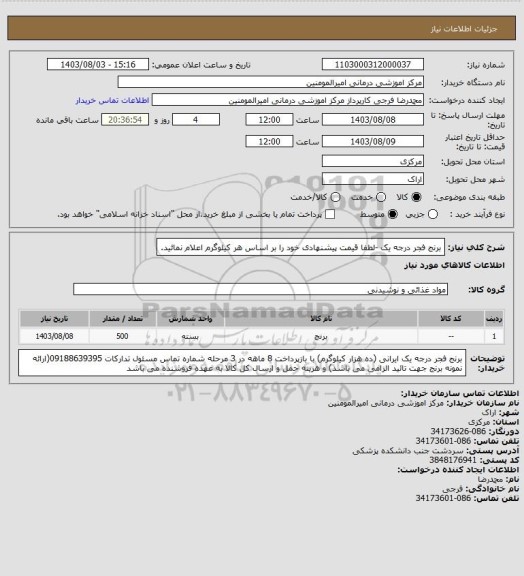
Task: Click the remaining days field showing 4
Action: point(196,120)
